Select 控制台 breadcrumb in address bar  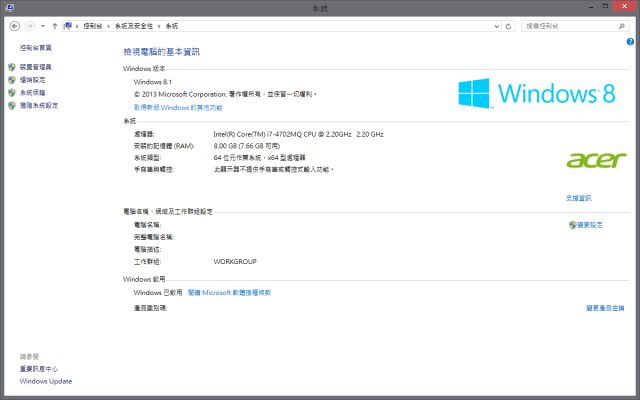coord(93,26)
